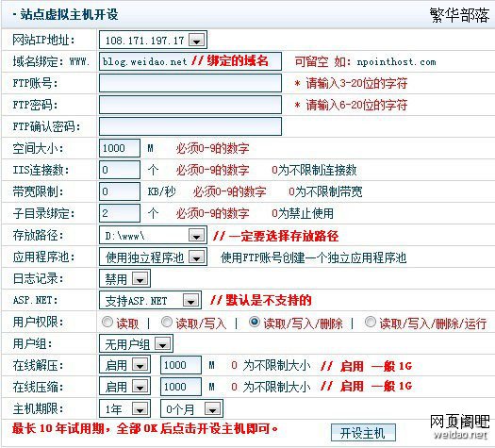Open the 用户组 dropdown showing 无用户组

click(x=136, y=343)
